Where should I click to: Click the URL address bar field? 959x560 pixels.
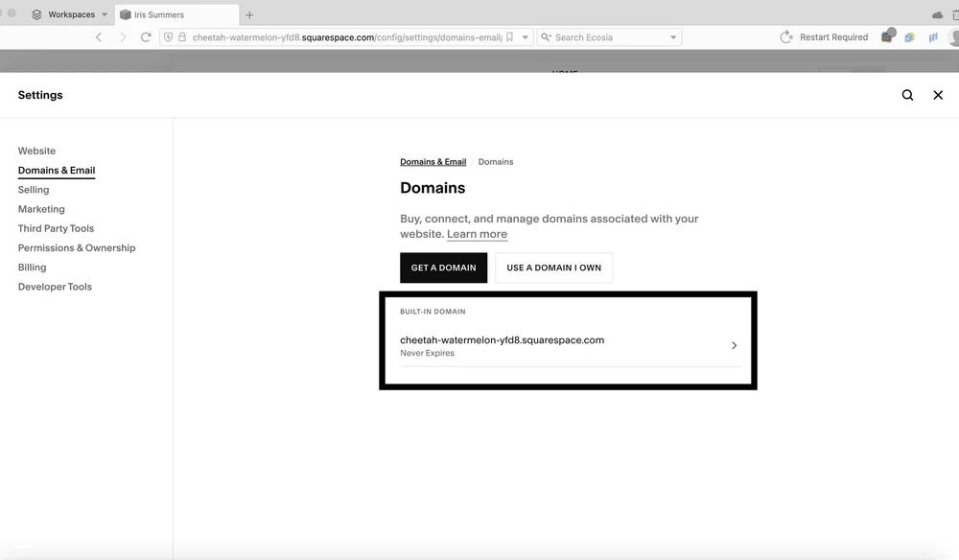pyautogui.click(x=346, y=37)
